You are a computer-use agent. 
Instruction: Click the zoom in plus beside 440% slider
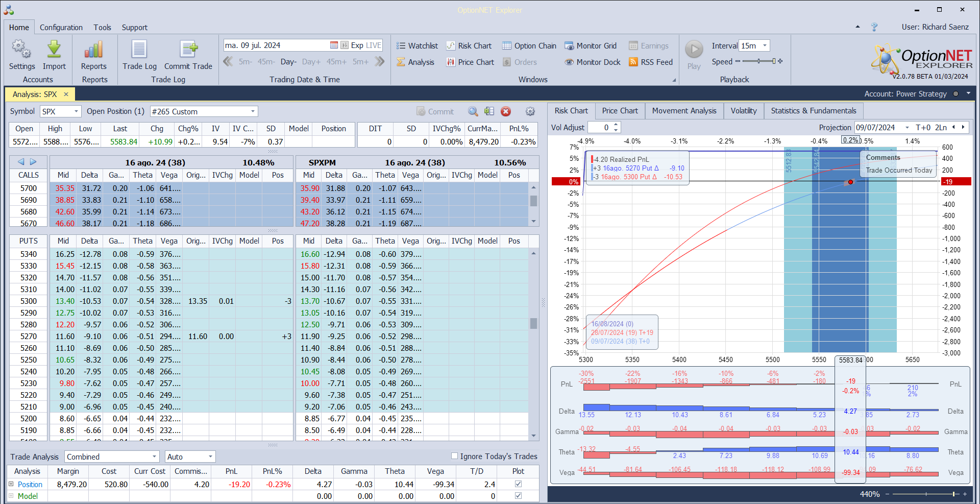point(965,494)
